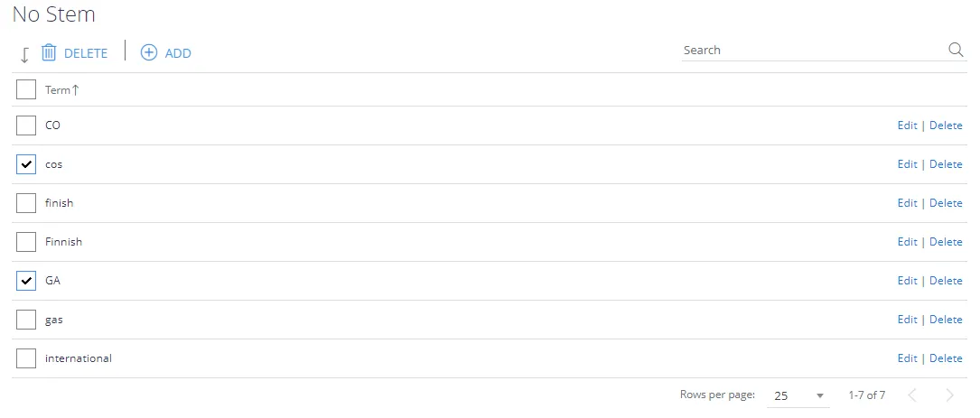
Task: Sort by the Term column header
Action: pos(58,90)
